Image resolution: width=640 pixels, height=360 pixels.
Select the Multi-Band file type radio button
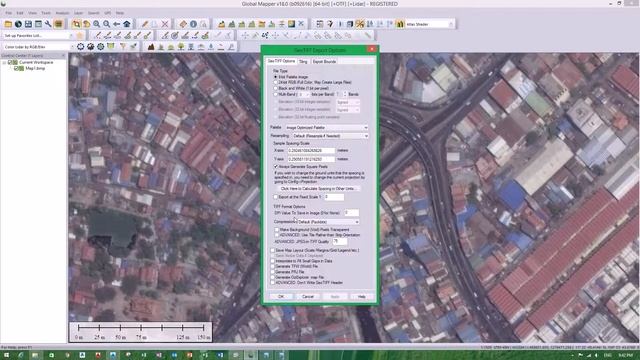point(276,94)
